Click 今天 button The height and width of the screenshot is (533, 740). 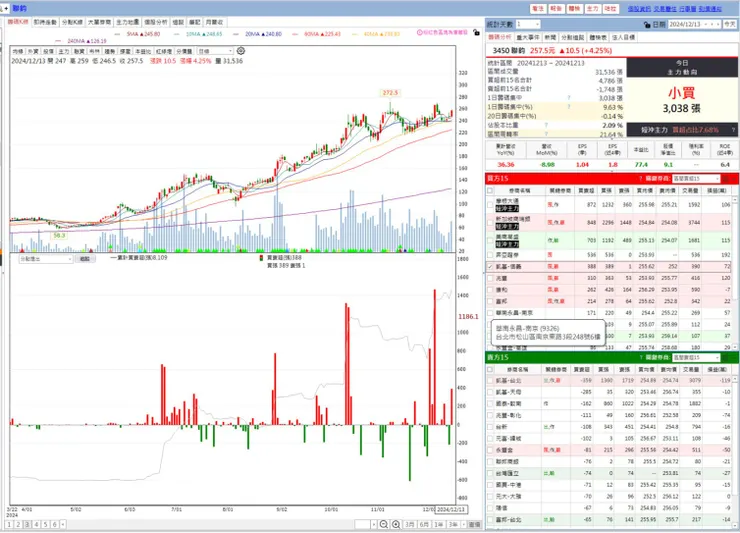tap(730, 24)
